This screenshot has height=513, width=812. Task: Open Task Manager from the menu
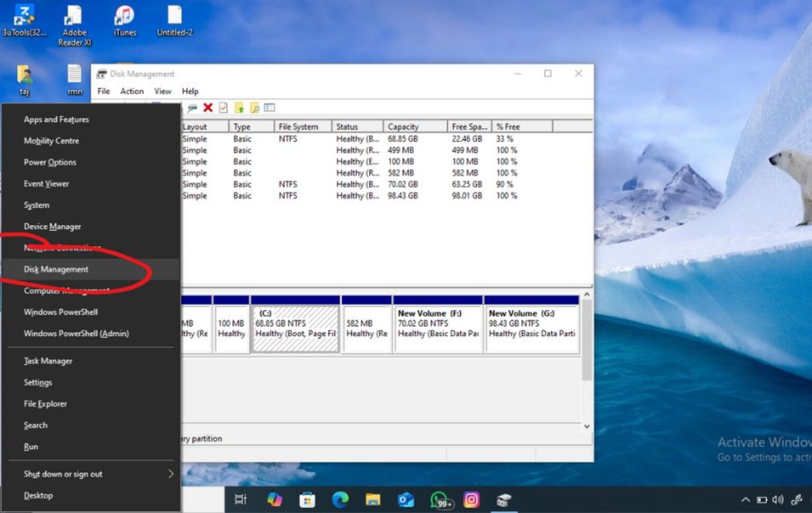pos(48,361)
